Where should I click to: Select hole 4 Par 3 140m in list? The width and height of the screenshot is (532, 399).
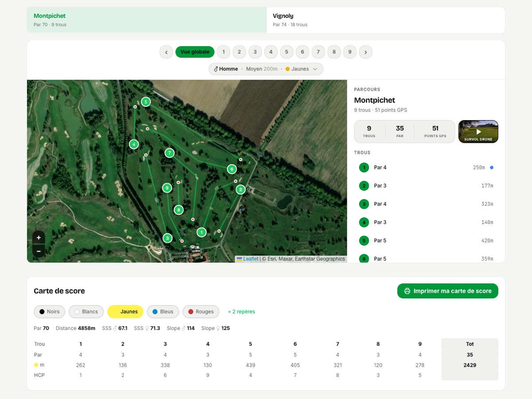coord(426,222)
